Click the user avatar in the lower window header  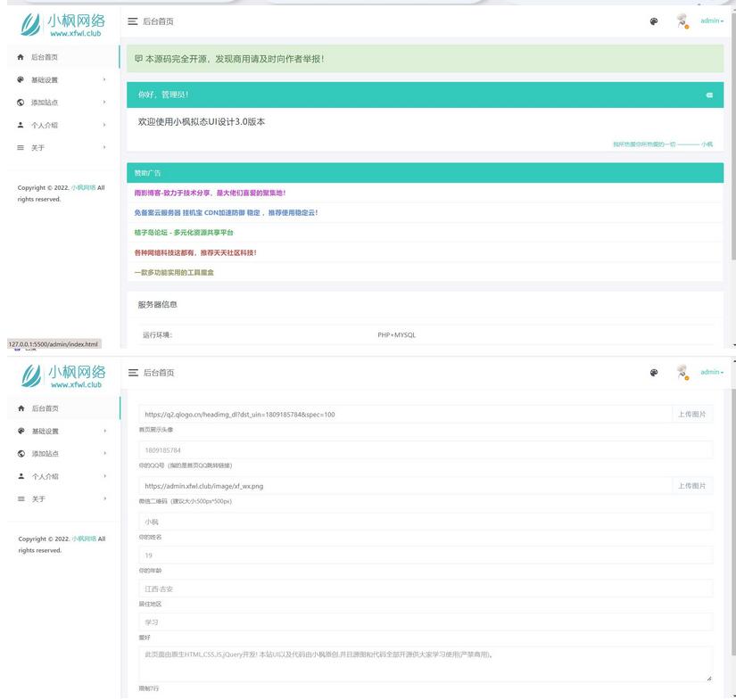(x=682, y=372)
